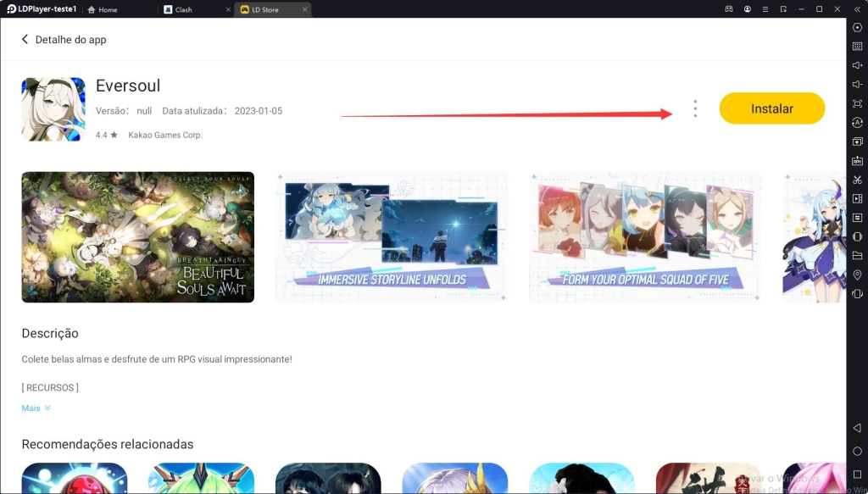Screen dimensions: 868x494
Task: Decrease volume with sidebar speaker minus icon
Action: click(x=857, y=85)
